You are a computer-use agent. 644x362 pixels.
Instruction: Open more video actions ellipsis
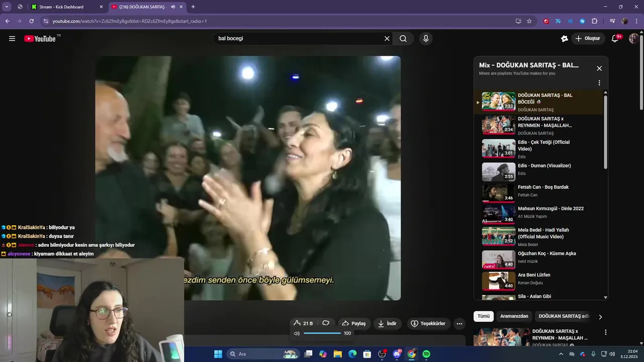pos(459,323)
